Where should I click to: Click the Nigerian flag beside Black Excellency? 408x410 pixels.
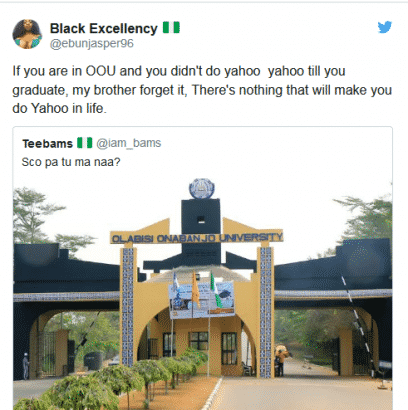(x=171, y=28)
